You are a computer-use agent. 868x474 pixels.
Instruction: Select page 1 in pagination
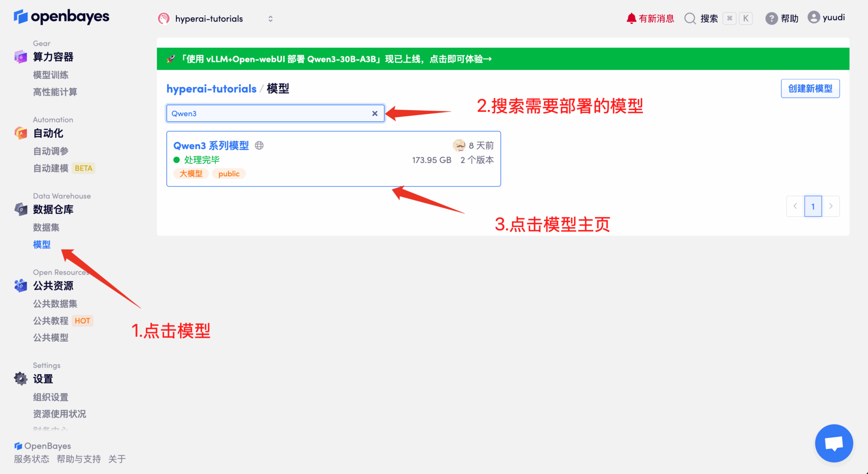pyautogui.click(x=813, y=206)
